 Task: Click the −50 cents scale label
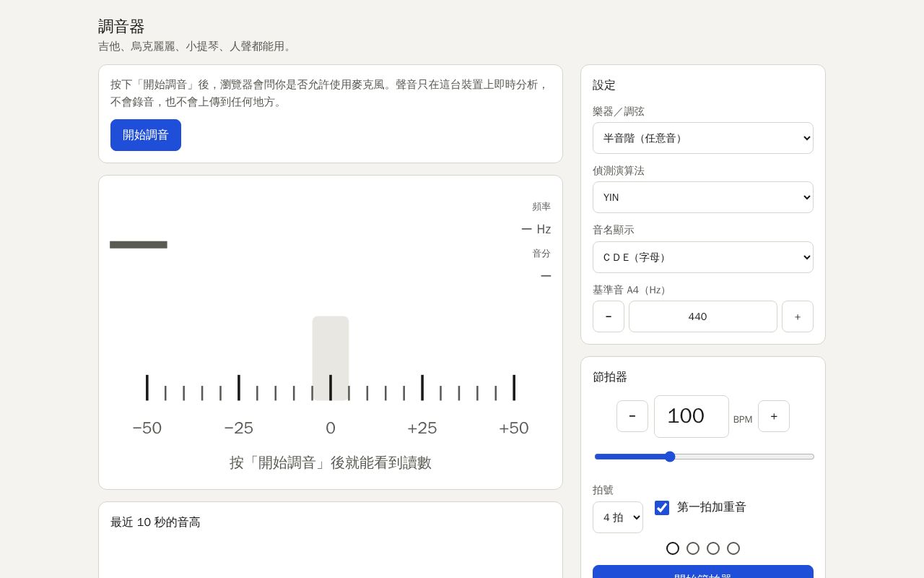147,428
